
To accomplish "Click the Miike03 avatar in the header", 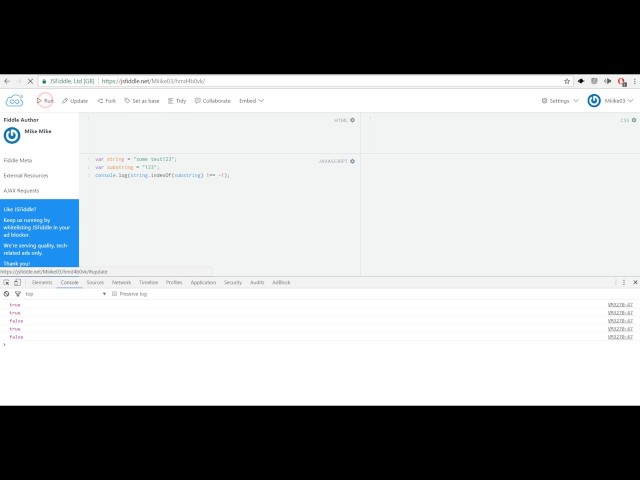I will tap(594, 101).
